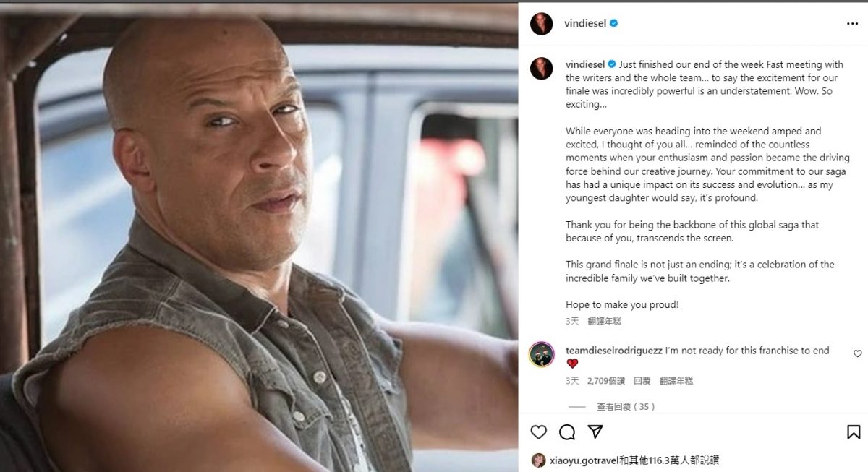Translate the caption with 翻譯年糕
The height and width of the screenshot is (472, 868).
pyautogui.click(x=605, y=321)
